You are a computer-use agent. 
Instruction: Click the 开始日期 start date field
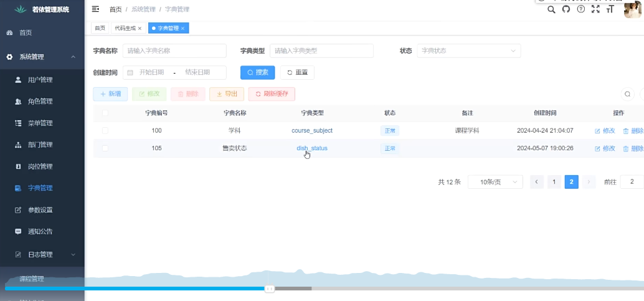point(151,73)
